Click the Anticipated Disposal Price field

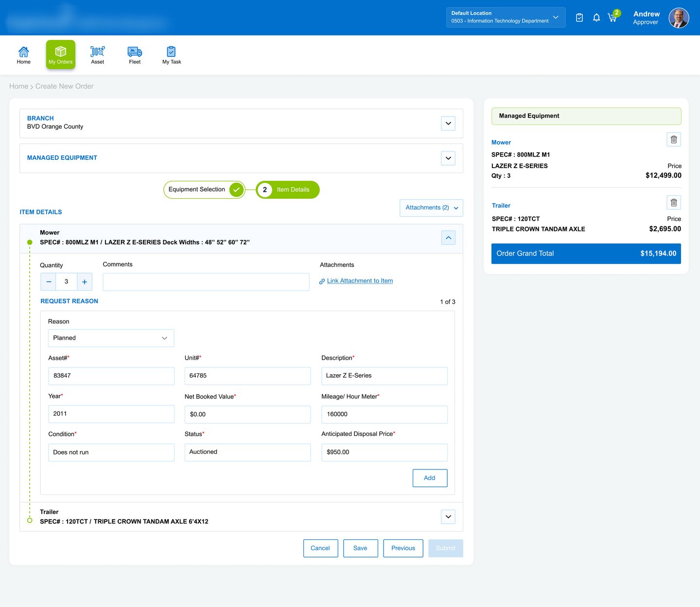tap(385, 452)
